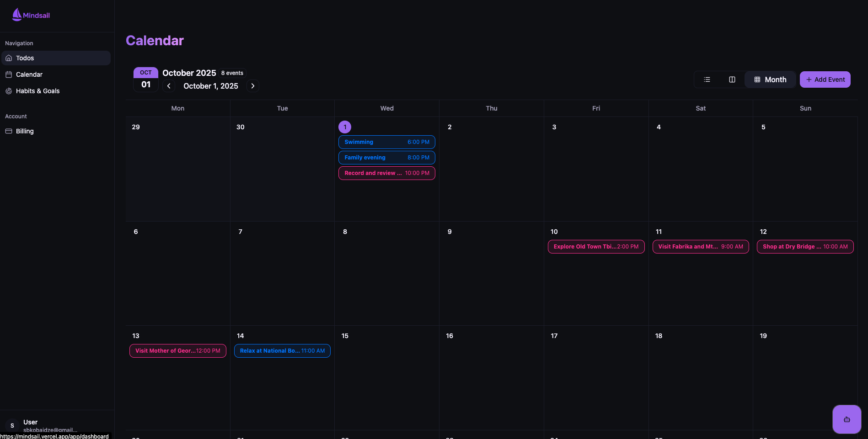868x439 pixels.
Task: Click the October 1, 2025 date label
Action: point(211,86)
